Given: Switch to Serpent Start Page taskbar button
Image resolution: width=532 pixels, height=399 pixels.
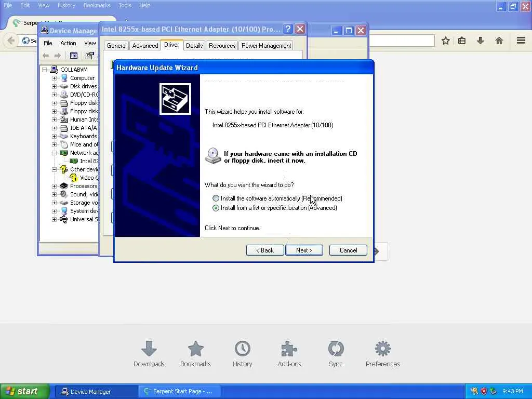Looking at the screenshot, I should 179,392.
